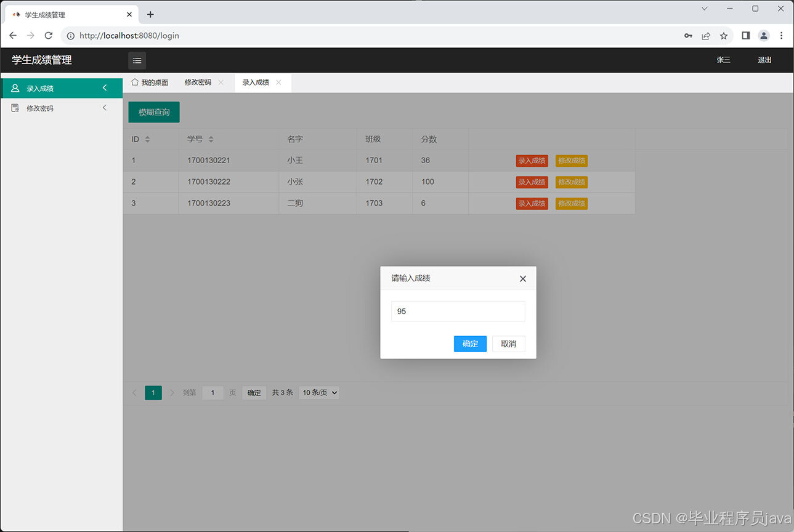Switch to the 我的桌面 tab
794x532 pixels.
150,83
